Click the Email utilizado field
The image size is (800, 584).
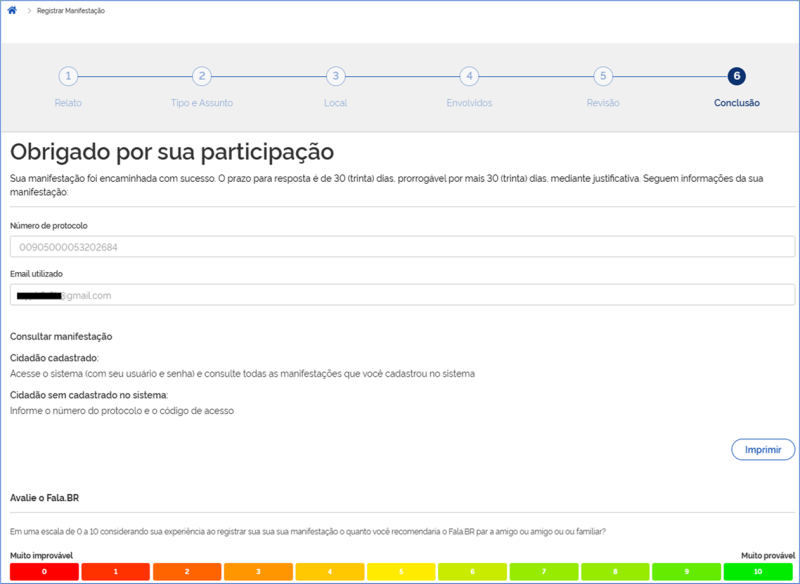(400, 294)
